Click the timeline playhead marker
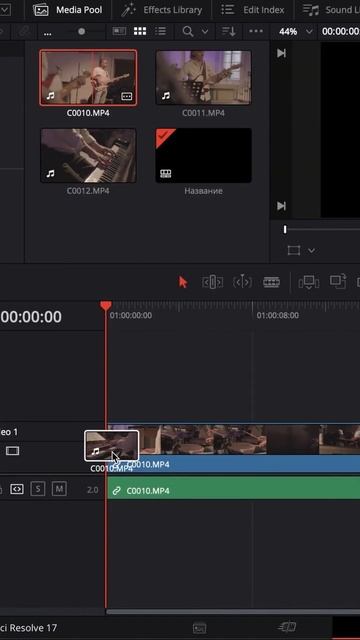This screenshot has width=360, height=640. [106, 306]
